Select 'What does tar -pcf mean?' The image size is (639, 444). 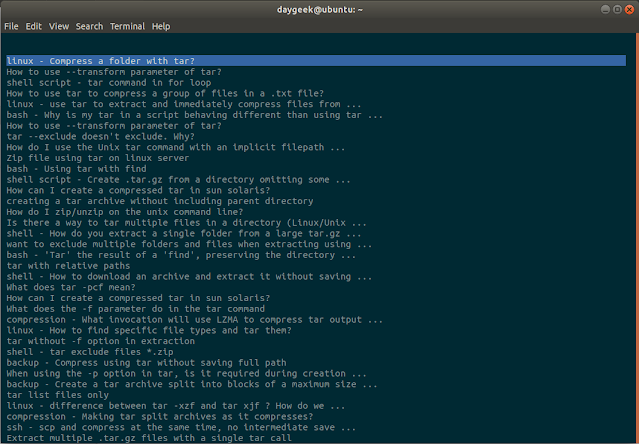coord(71,287)
